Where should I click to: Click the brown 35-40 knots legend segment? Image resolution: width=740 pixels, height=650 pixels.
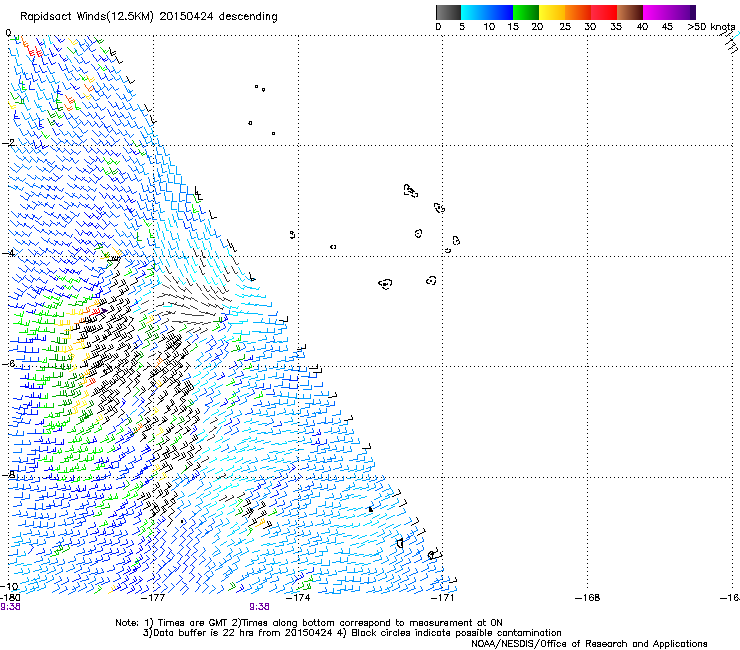[630, 12]
